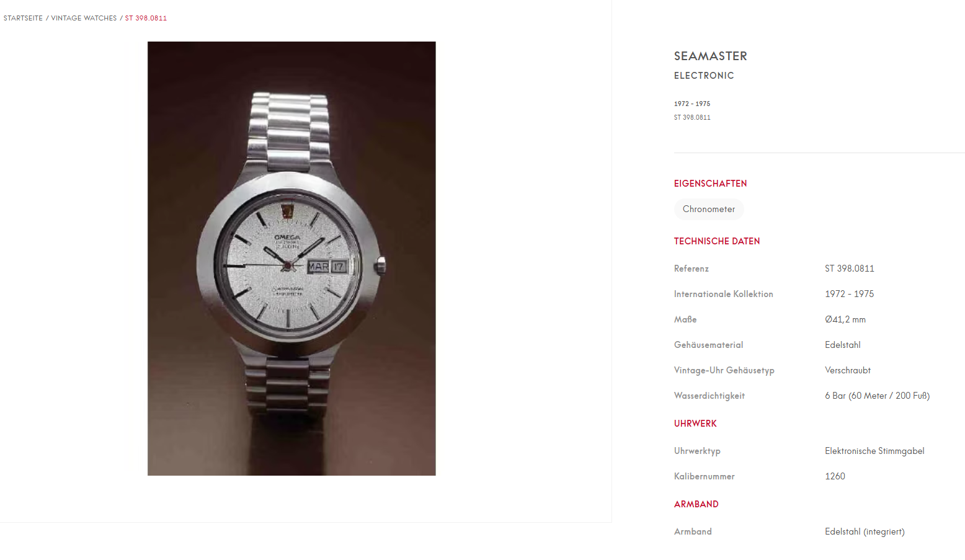Click the Technische Daten section heading
965x560 pixels.
pos(717,241)
